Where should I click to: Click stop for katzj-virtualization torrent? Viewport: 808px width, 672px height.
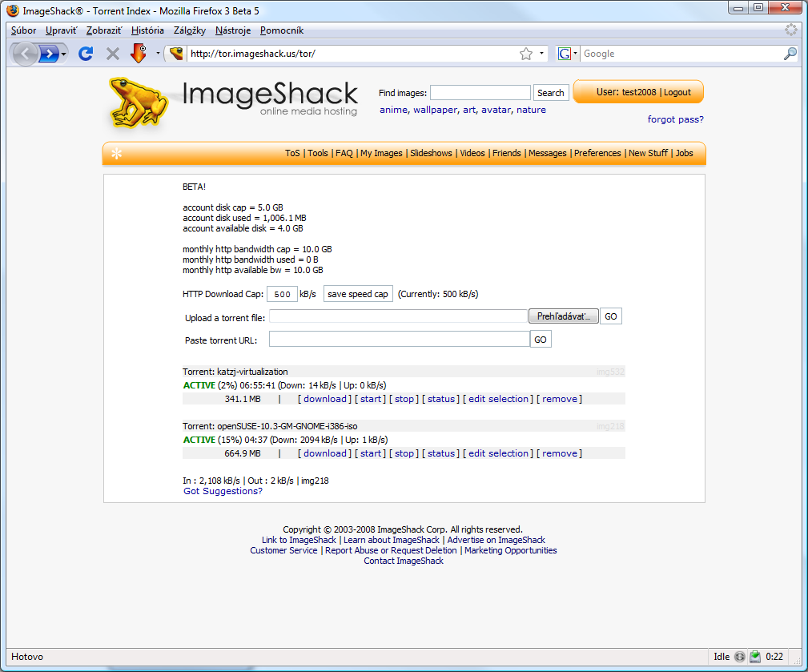pyautogui.click(x=404, y=399)
